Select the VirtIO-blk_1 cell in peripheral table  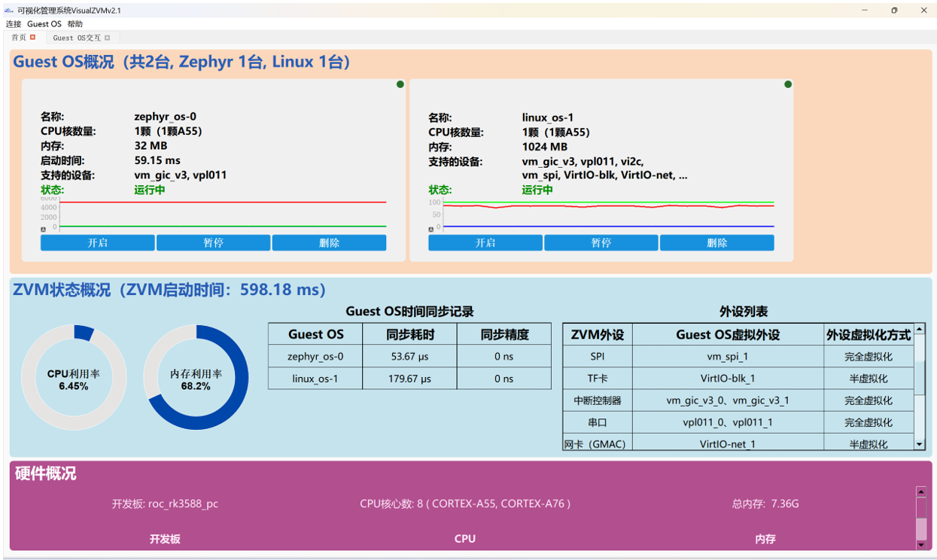pos(727,379)
